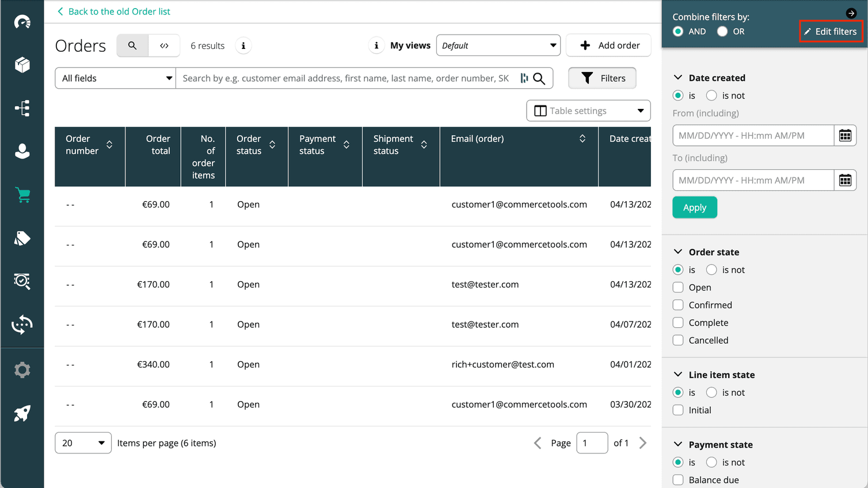Open the Operations section in the sidebar
Image resolution: width=868 pixels, height=488 pixels.
coord(22,281)
